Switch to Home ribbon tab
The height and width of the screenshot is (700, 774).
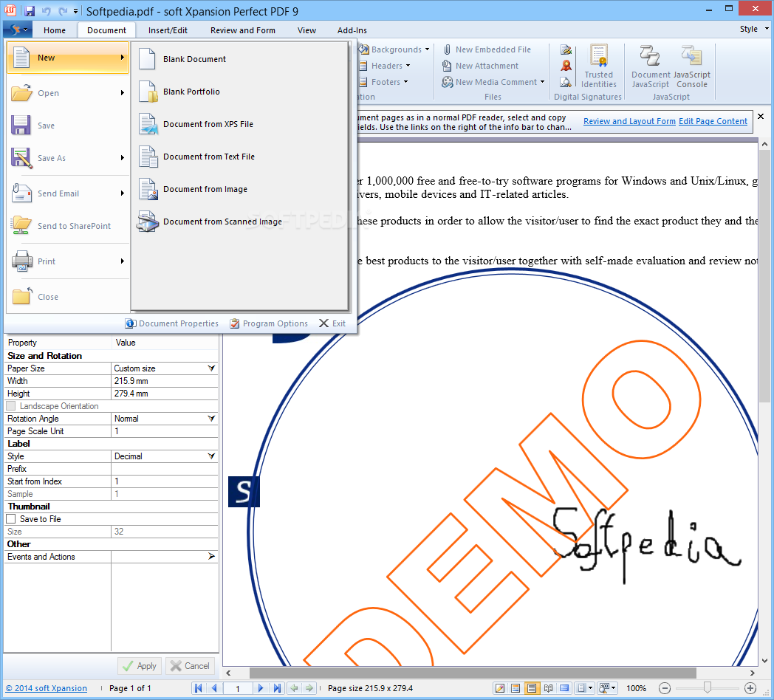point(55,30)
